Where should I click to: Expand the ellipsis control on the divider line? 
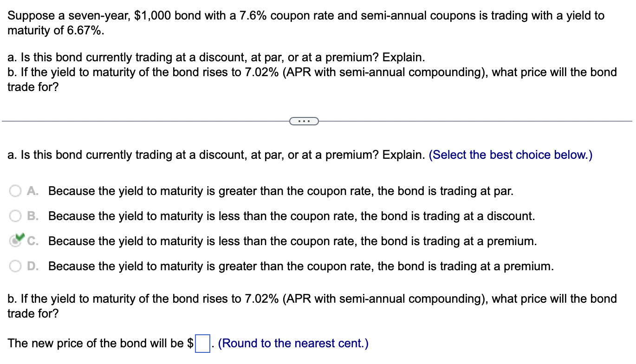pos(304,121)
